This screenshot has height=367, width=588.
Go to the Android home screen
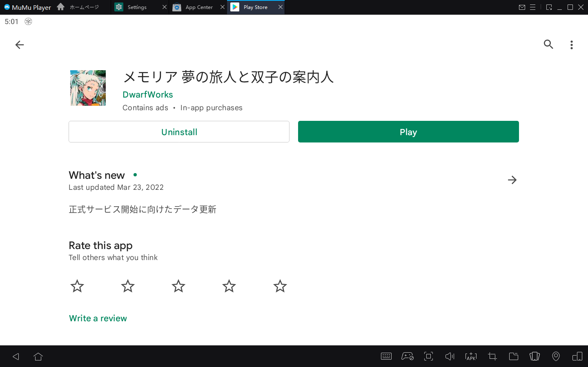click(x=38, y=356)
